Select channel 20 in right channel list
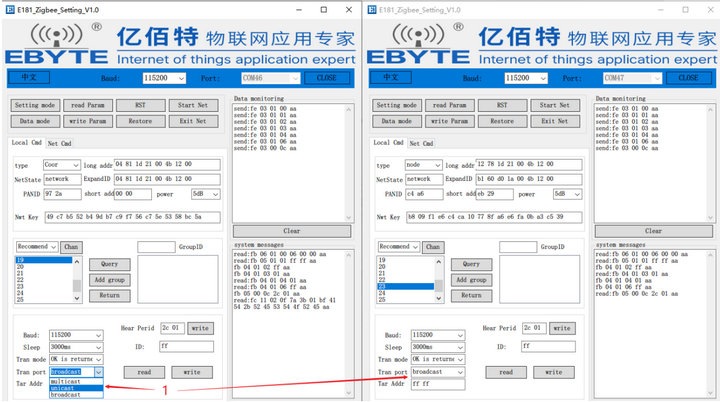Image resolution: width=720 pixels, height=402 pixels. click(x=405, y=266)
